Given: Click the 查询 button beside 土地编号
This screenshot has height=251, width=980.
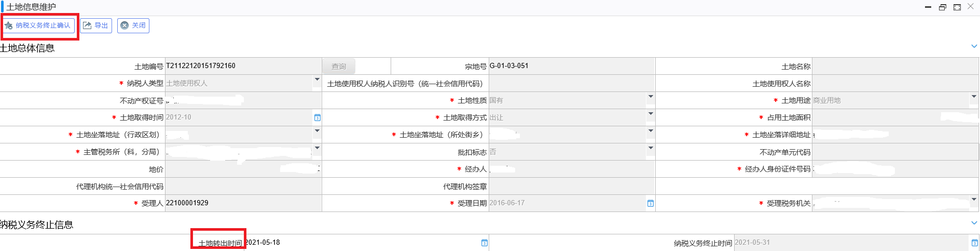Looking at the screenshot, I should click(339, 67).
